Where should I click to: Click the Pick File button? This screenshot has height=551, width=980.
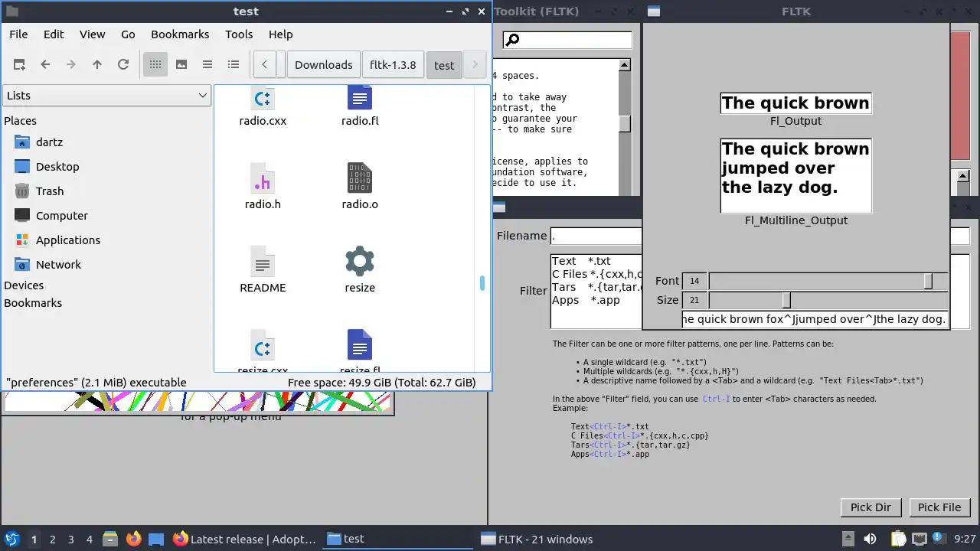pos(939,507)
